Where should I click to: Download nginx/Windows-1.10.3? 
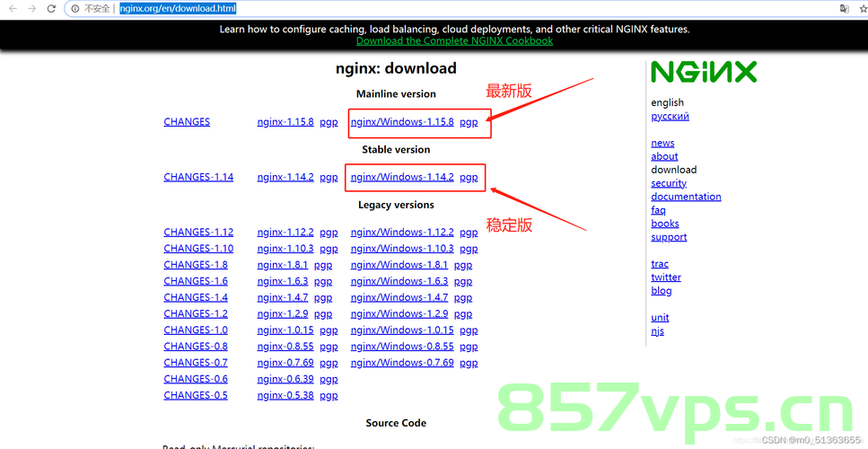402,249
